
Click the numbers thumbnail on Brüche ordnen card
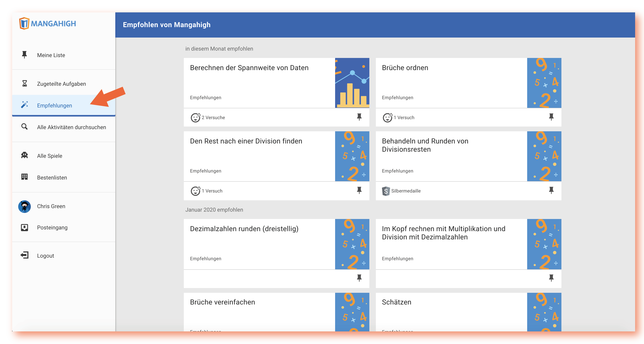pos(544,83)
